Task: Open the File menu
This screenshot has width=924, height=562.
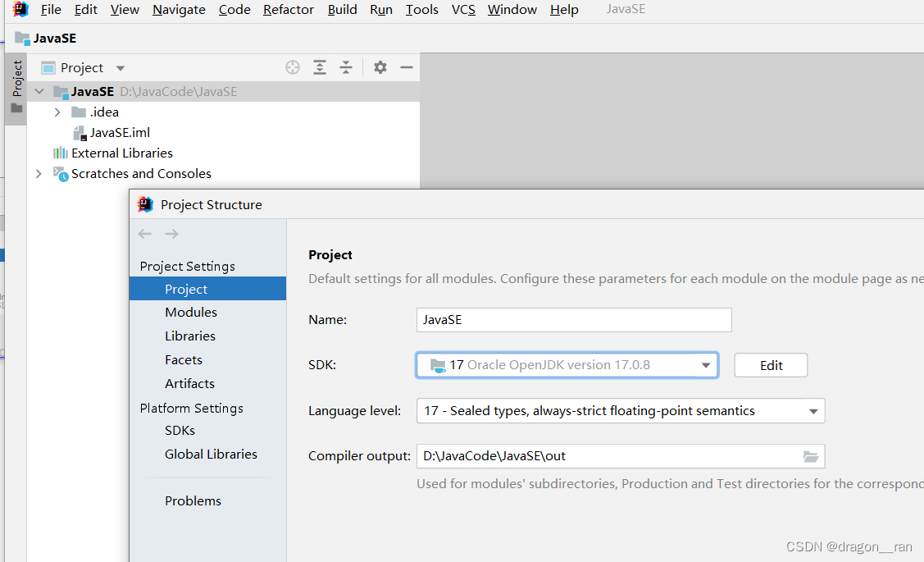Action: click(x=52, y=10)
